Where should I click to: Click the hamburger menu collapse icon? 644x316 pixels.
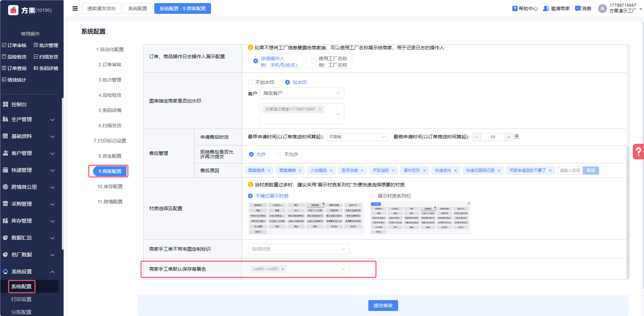pyautogui.click(x=75, y=8)
